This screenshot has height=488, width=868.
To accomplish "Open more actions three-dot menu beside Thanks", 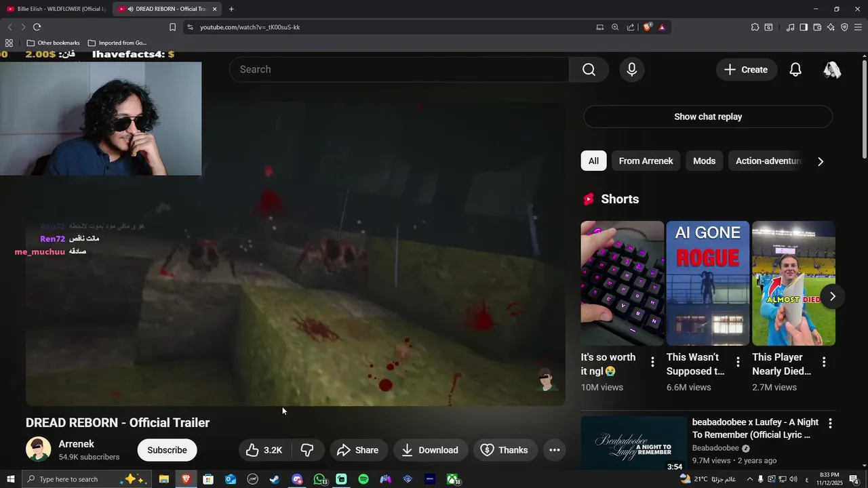I will (554, 450).
